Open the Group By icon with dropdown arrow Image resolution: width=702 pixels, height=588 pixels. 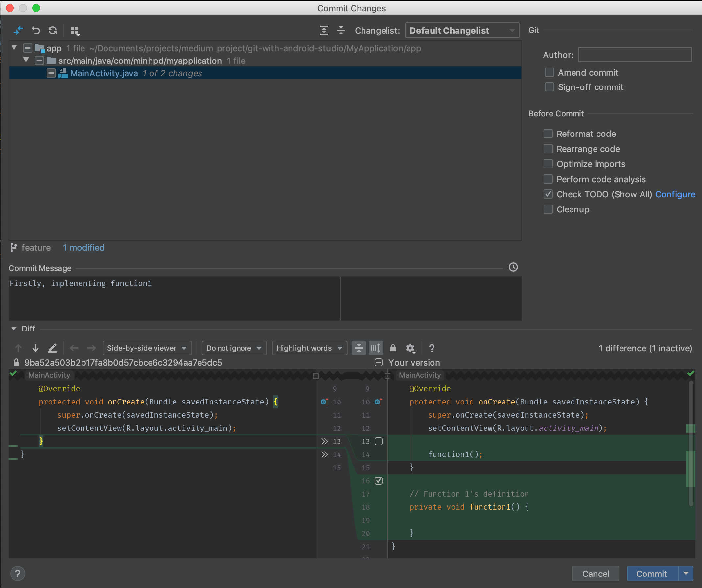(x=75, y=30)
